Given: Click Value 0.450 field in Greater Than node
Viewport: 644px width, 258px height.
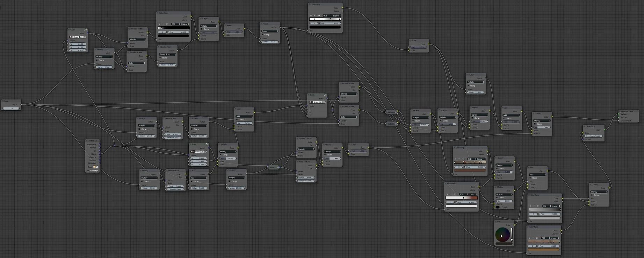Looking at the screenshot, I should [167, 65].
